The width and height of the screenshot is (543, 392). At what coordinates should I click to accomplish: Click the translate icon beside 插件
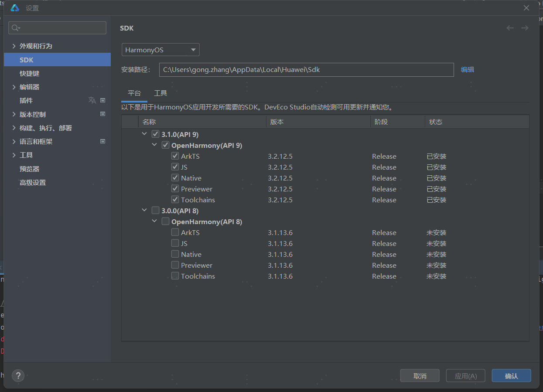(92, 100)
